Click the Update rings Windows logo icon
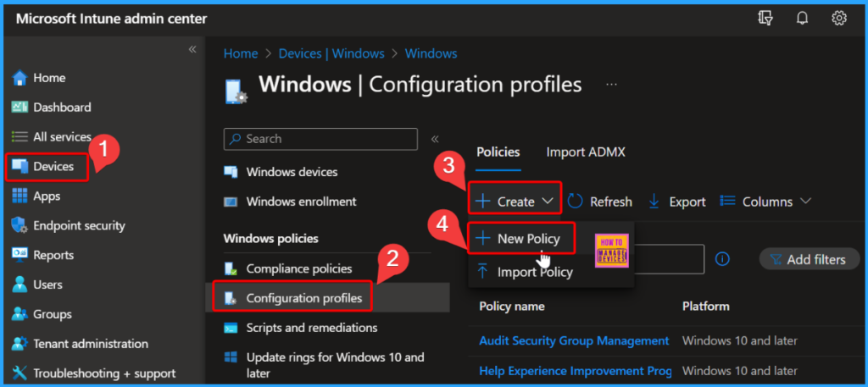The height and width of the screenshot is (387, 868). (x=231, y=357)
